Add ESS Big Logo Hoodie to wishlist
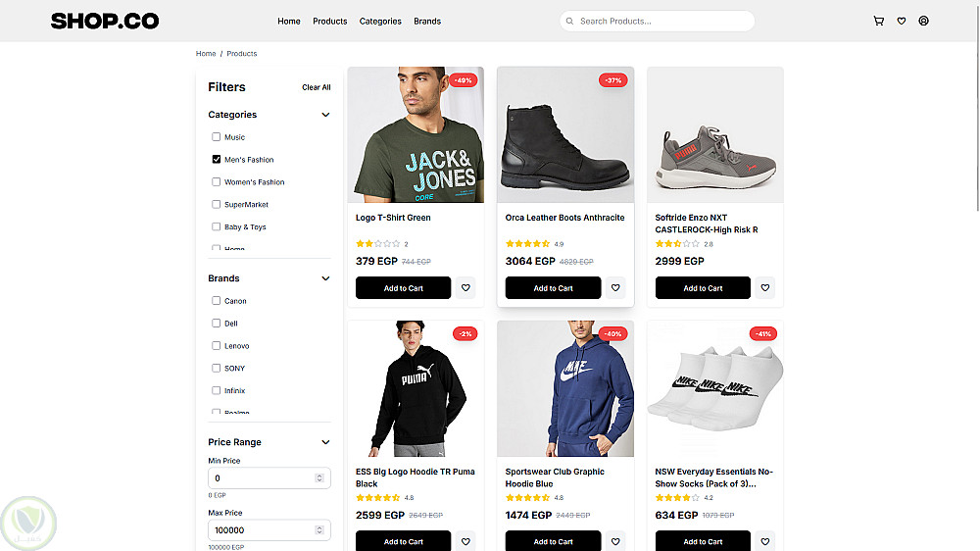Viewport: 980px width, 551px height. [465, 541]
